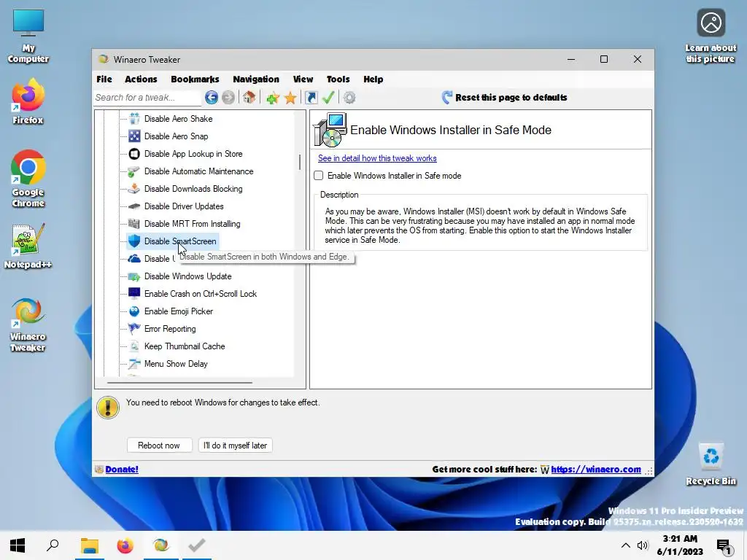Open Google Chrome desktop shortcut
This screenshot has height=560, width=747.
click(28, 179)
